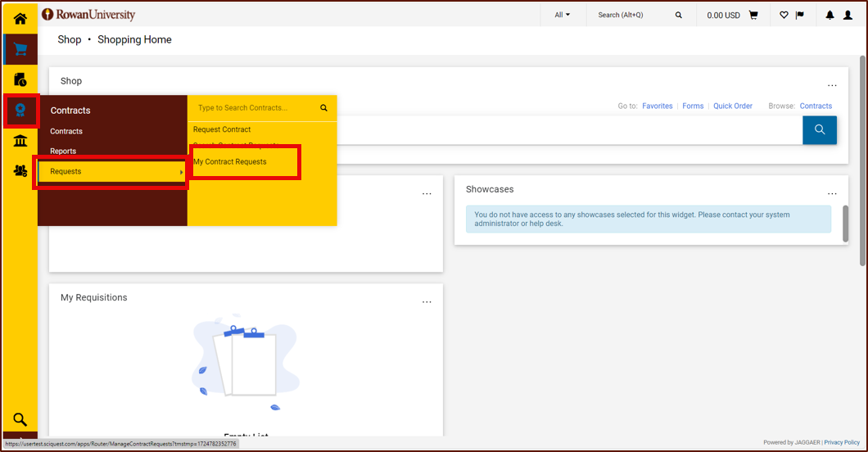The width and height of the screenshot is (868, 452).
Task: Open the Privacy Policy link
Action: click(x=842, y=442)
